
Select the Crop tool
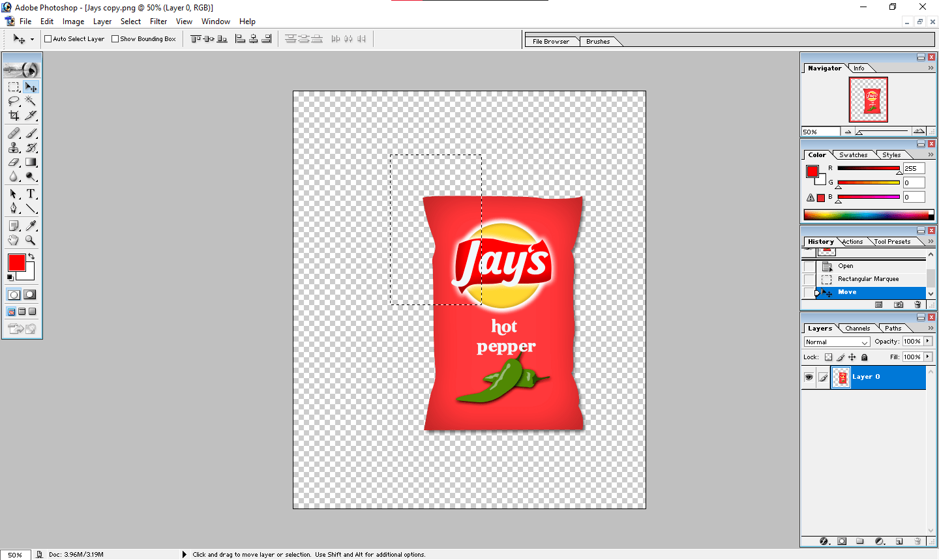click(x=14, y=115)
